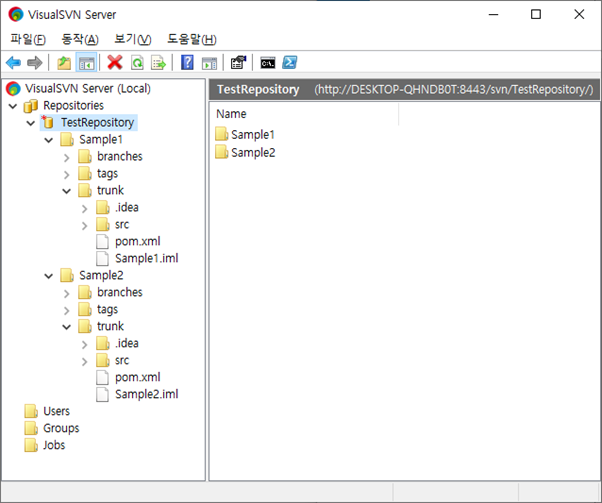Image resolution: width=602 pixels, height=503 pixels.
Task: Maximize the VisualSVN Server window
Action: tap(536, 15)
